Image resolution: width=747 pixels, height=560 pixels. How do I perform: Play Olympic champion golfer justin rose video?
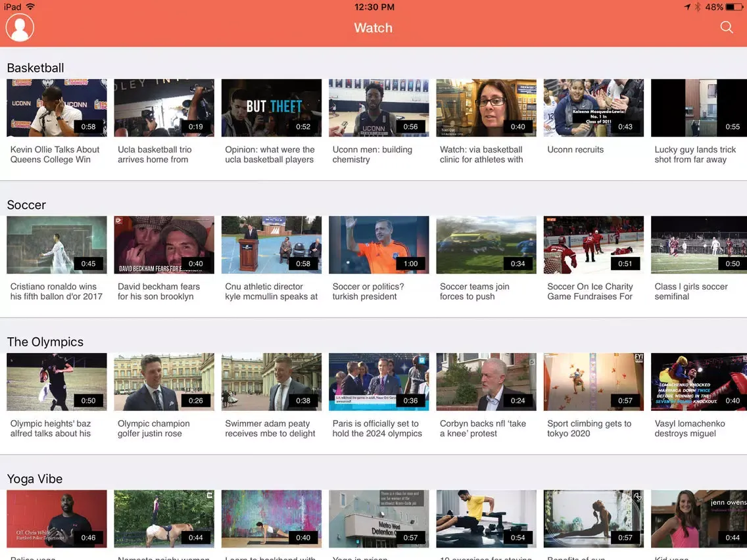point(164,382)
